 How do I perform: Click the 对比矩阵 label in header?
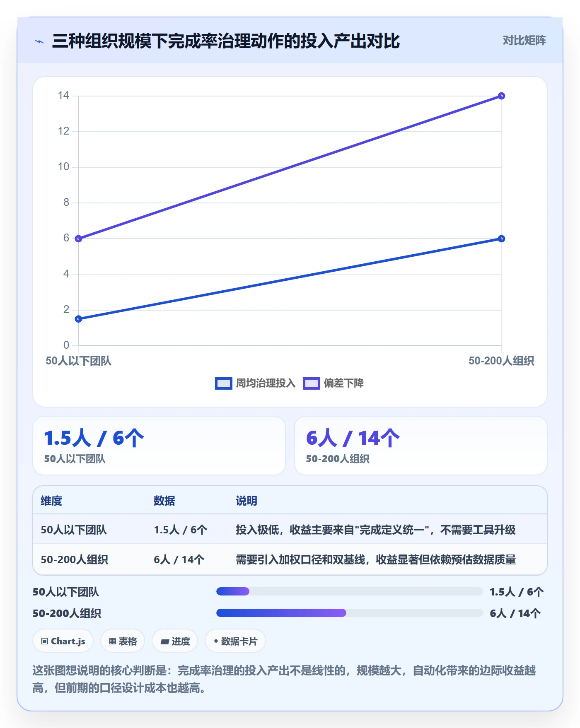(524, 41)
